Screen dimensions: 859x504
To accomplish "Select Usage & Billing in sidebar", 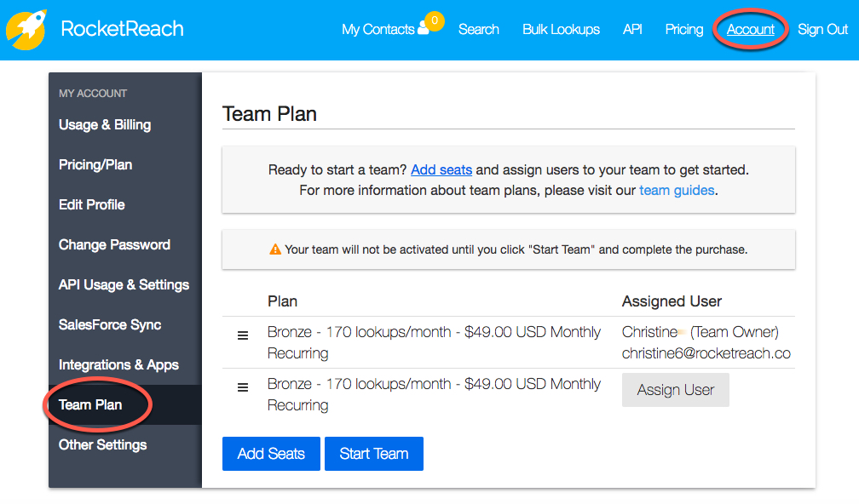I will 105,125.
